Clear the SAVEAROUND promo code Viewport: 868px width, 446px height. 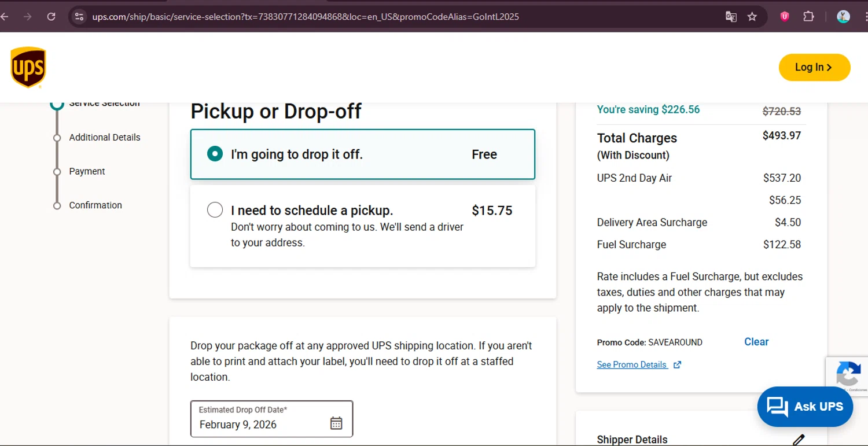tap(756, 342)
